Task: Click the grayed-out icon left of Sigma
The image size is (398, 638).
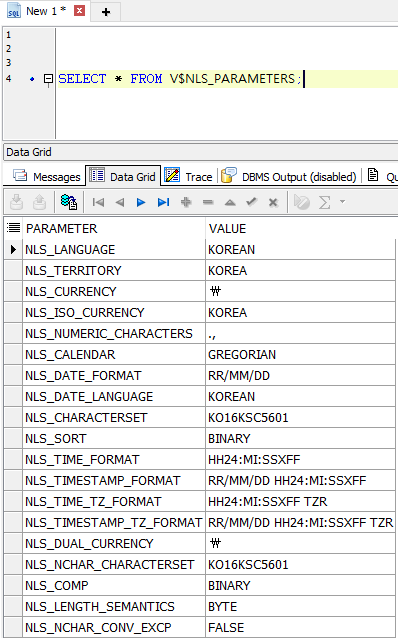Action: tap(302, 202)
